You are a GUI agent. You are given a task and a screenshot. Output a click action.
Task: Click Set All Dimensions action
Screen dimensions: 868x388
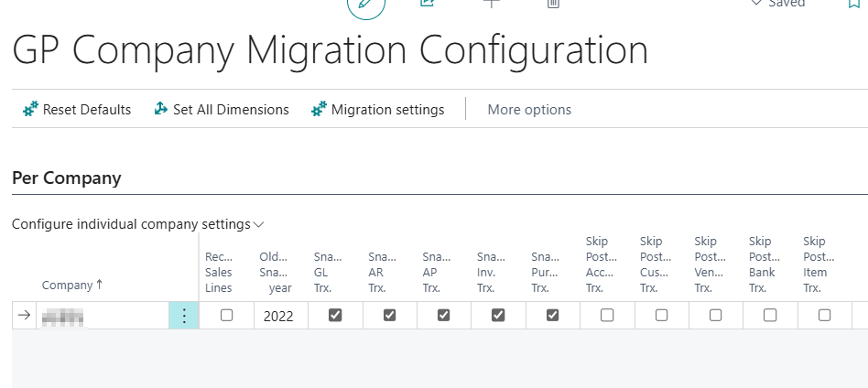click(221, 110)
